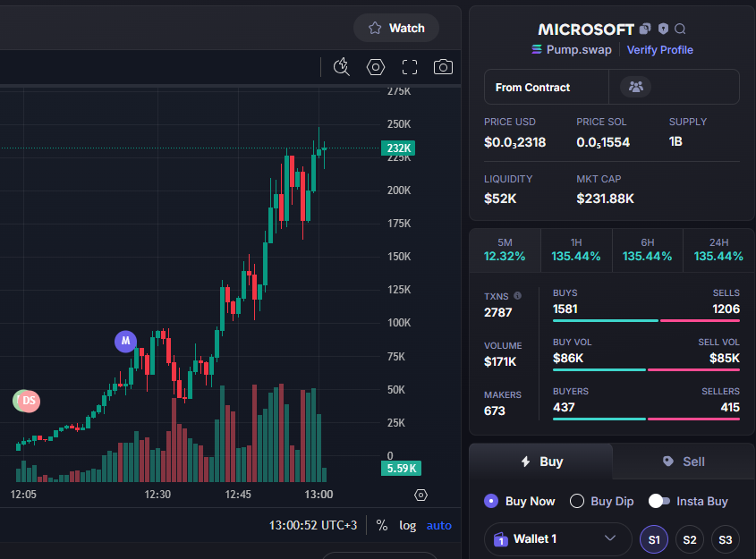The height and width of the screenshot is (559, 756).
Task: Click the TXNS info icon
Action: click(x=517, y=295)
